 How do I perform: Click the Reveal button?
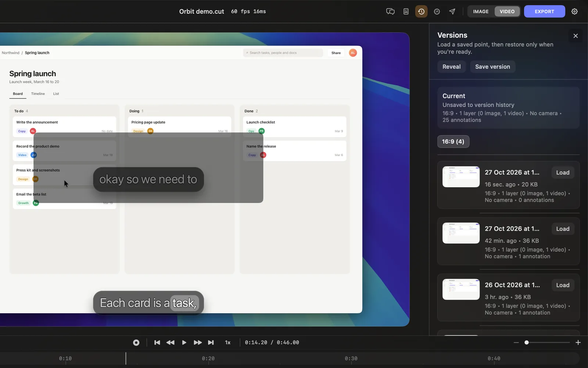pyautogui.click(x=451, y=67)
